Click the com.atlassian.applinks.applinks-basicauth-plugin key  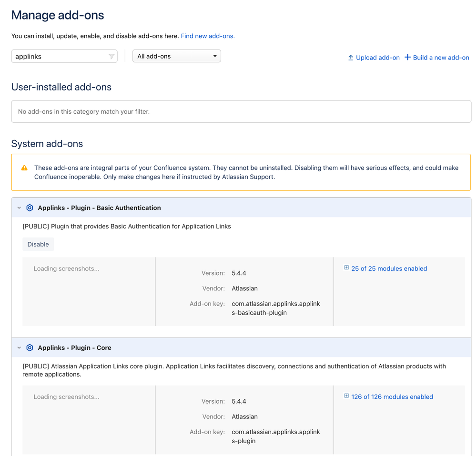(276, 308)
